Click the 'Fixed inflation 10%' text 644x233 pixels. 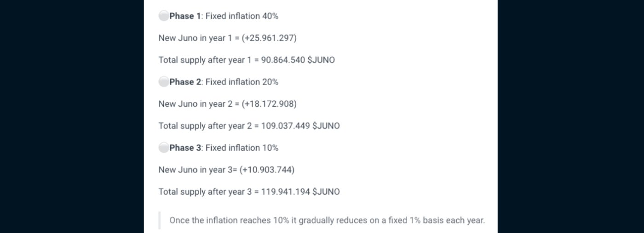click(242, 148)
